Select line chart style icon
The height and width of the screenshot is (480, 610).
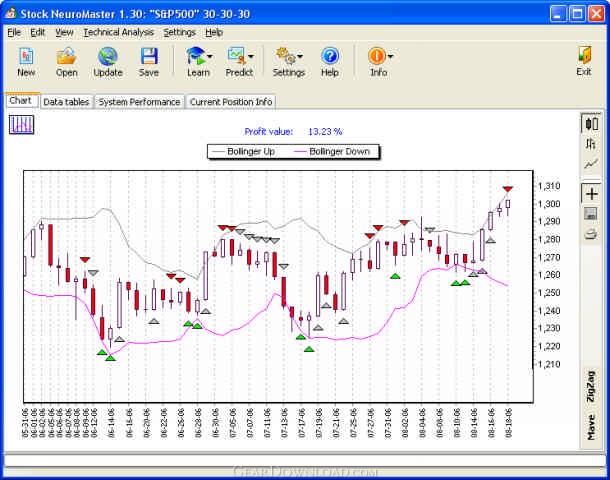(591, 164)
